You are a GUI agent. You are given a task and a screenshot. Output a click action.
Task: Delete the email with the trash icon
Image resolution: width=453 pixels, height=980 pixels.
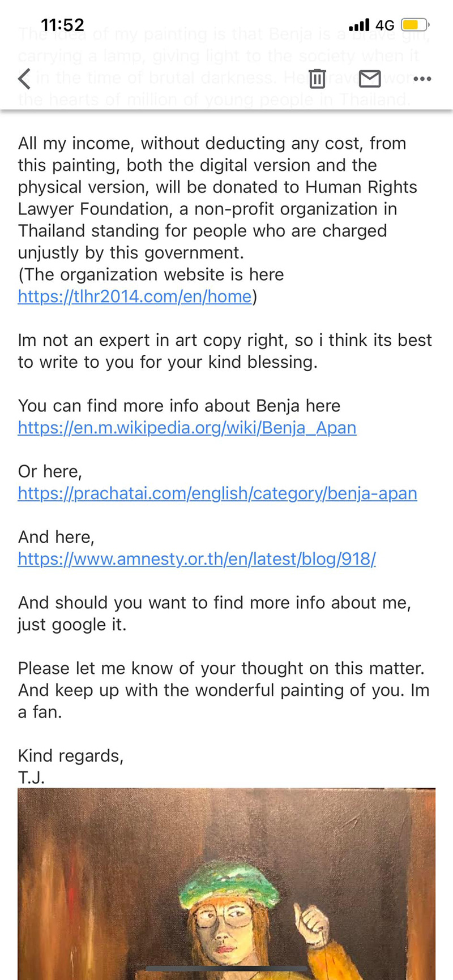(318, 79)
